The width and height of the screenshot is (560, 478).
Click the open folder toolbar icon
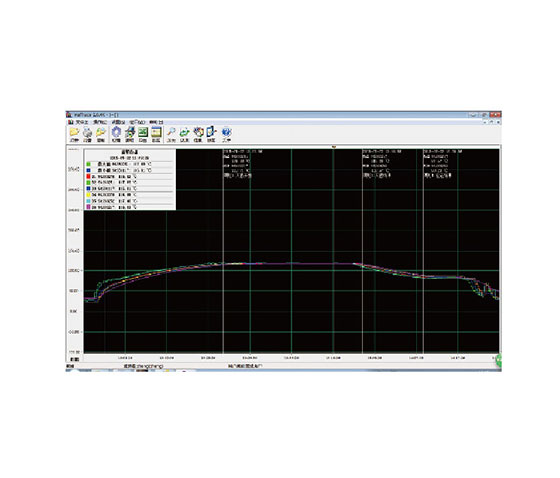click(x=74, y=133)
